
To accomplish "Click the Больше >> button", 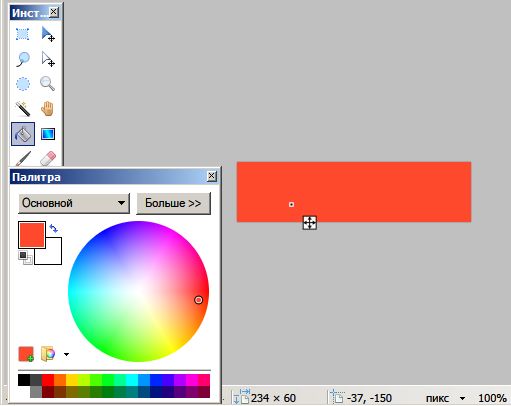I will coord(173,203).
